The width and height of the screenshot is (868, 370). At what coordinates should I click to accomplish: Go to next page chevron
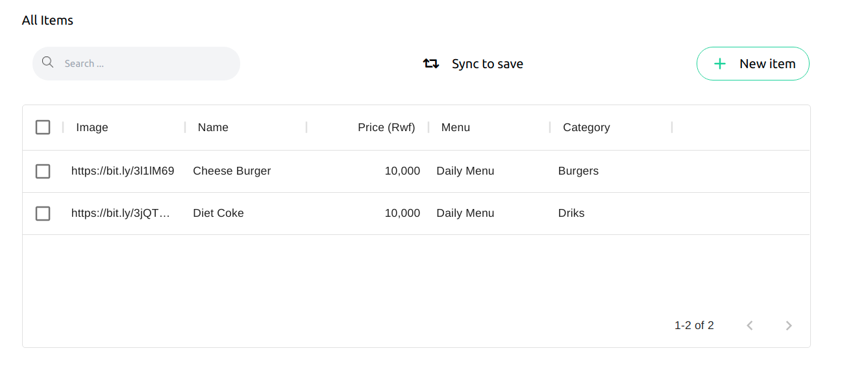[789, 325]
